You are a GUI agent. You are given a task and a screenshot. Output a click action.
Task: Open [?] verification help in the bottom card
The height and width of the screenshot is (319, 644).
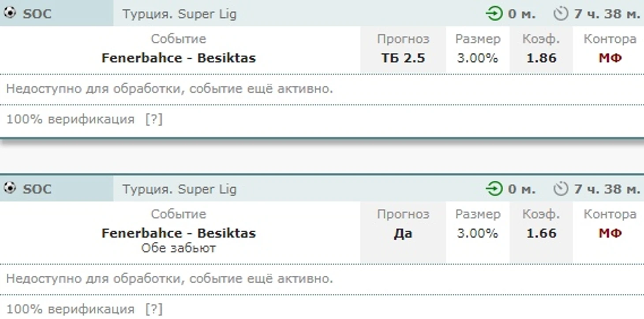154,309
